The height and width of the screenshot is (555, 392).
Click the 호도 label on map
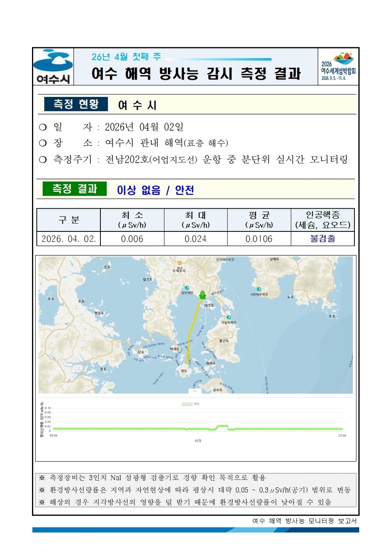click(332, 316)
